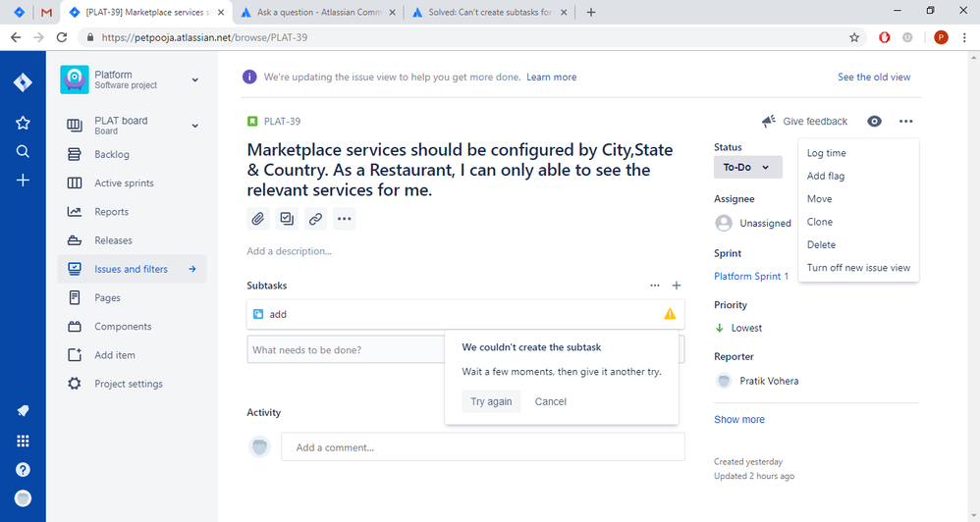This screenshot has width=980, height=522.
Task: Switch to the Ask a question browser tab
Action: (x=317, y=12)
